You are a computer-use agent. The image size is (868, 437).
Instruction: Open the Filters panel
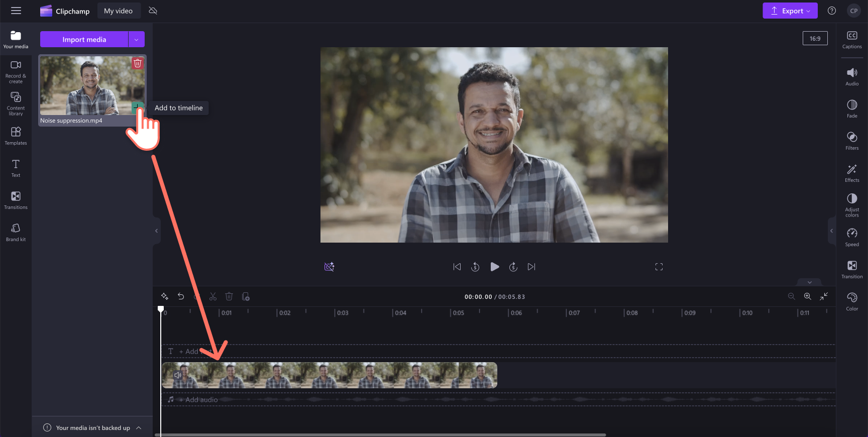coord(852,141)
